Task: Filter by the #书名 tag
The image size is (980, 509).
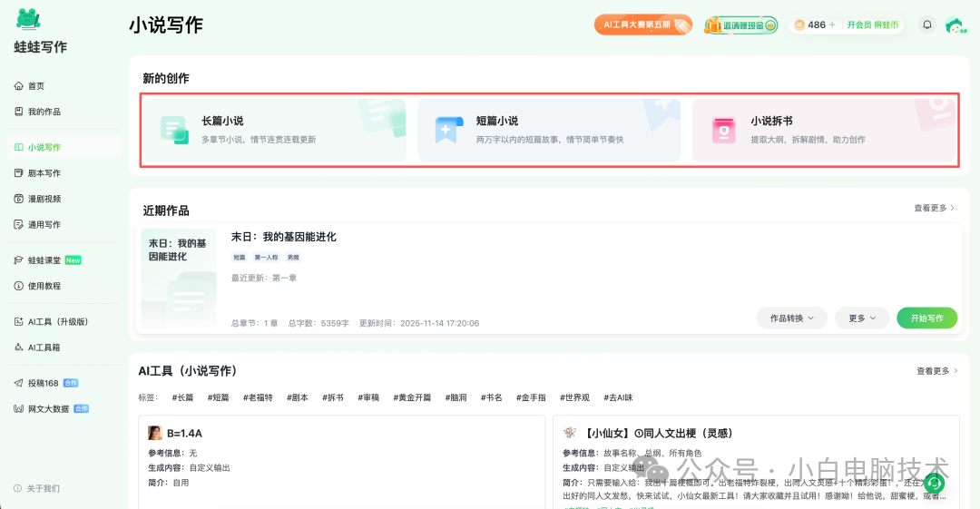Action: [491, 397]
